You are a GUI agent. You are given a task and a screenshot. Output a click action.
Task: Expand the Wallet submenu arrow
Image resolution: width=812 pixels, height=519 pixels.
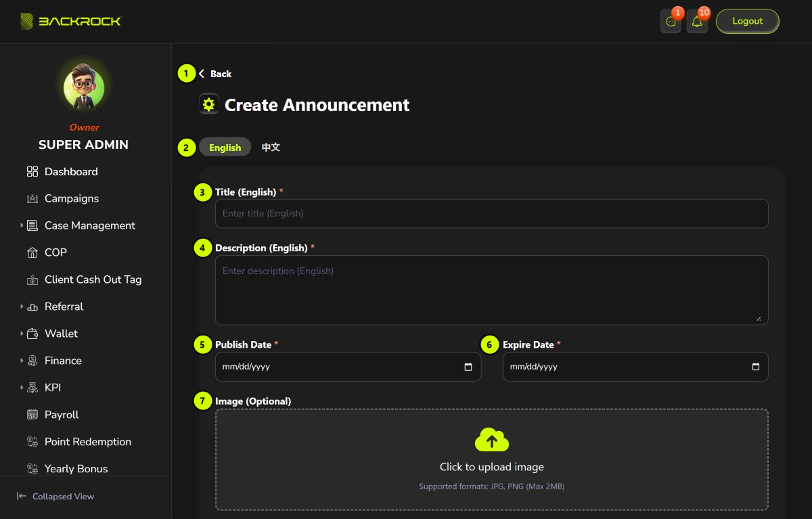(22, 334)
